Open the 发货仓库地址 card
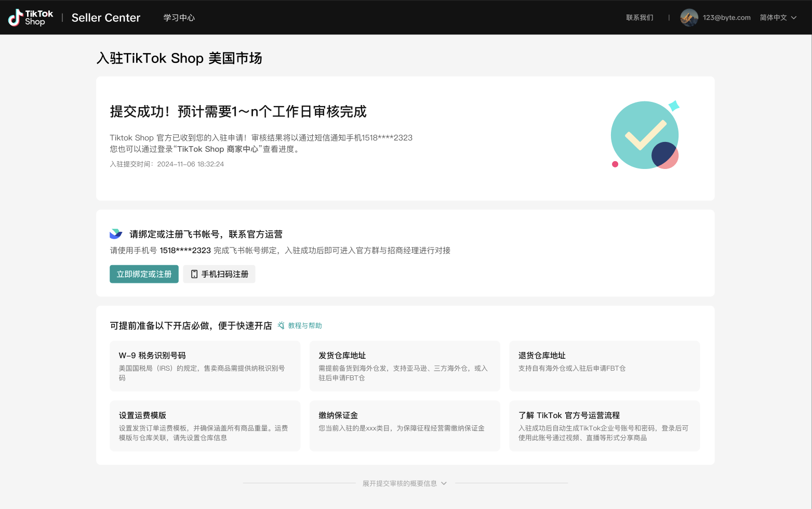Image resolution: width=812 pixels, height=509 pixels. (x=405, y=366)
